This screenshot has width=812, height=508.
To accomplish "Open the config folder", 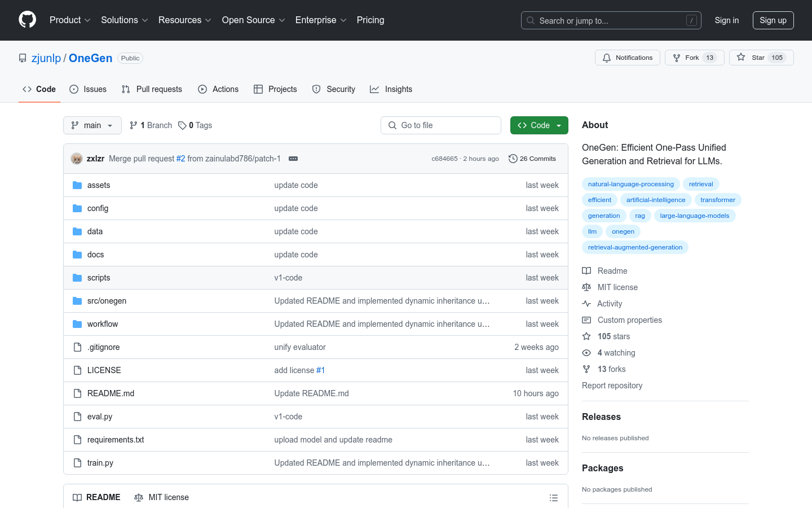I will click(98, 208).
